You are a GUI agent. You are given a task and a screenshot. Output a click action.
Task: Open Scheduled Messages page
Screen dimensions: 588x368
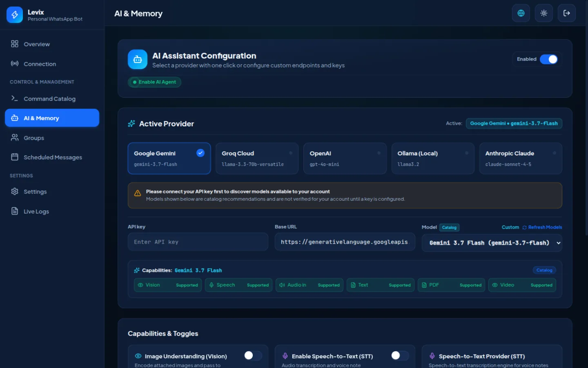point(52,157)
